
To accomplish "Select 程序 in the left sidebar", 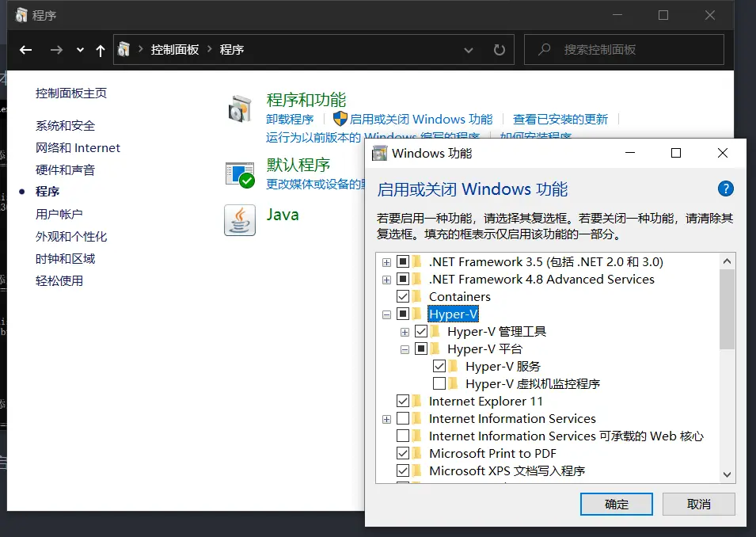I will coord(47,192).
